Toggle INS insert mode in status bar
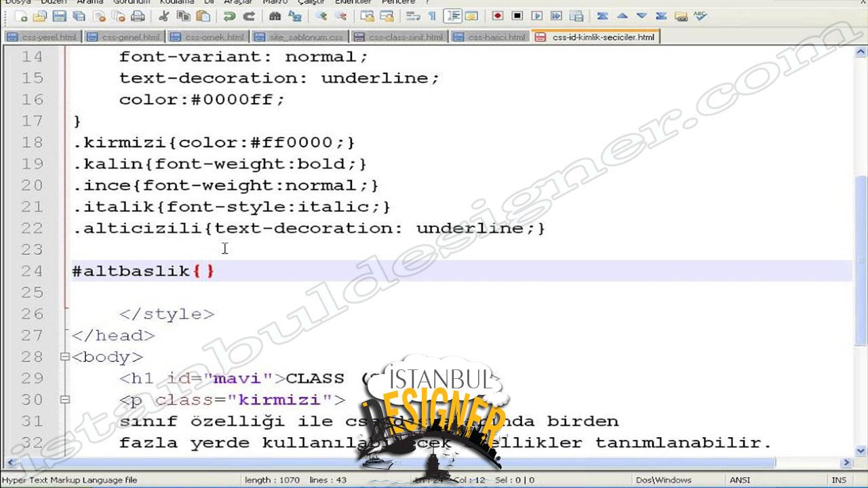Image resolution: width=868 pixels, height=488 pixels. [839, 480]
